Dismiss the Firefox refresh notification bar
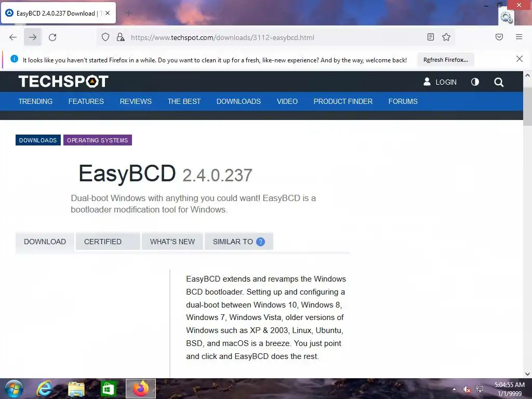The image size is (532, 399). pos(519,59)
